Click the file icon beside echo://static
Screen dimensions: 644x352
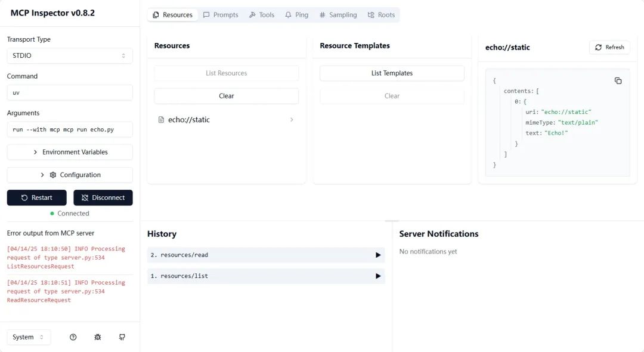click(161, 119)
